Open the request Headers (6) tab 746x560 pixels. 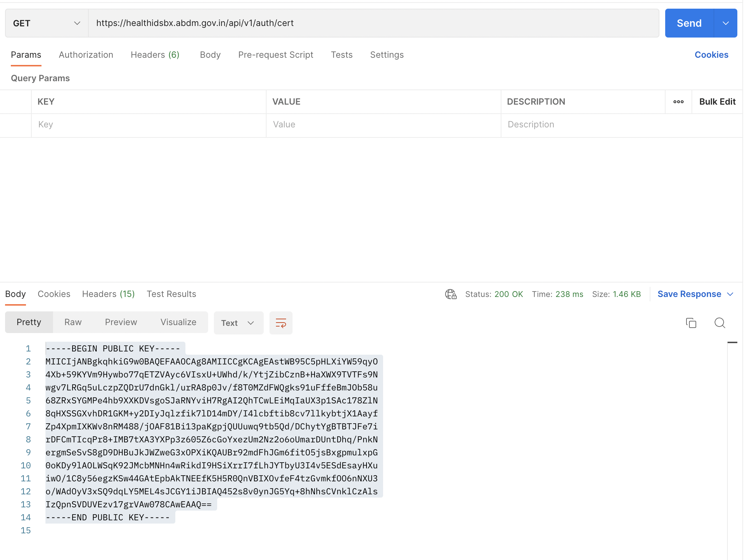[x=155, y=55]
